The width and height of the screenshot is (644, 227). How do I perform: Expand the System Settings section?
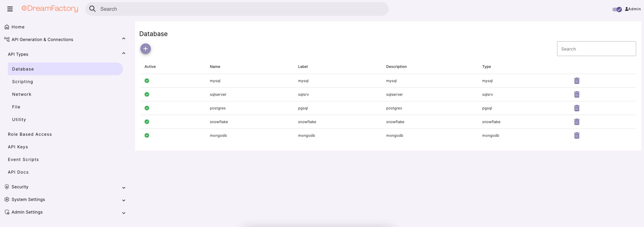123,200
